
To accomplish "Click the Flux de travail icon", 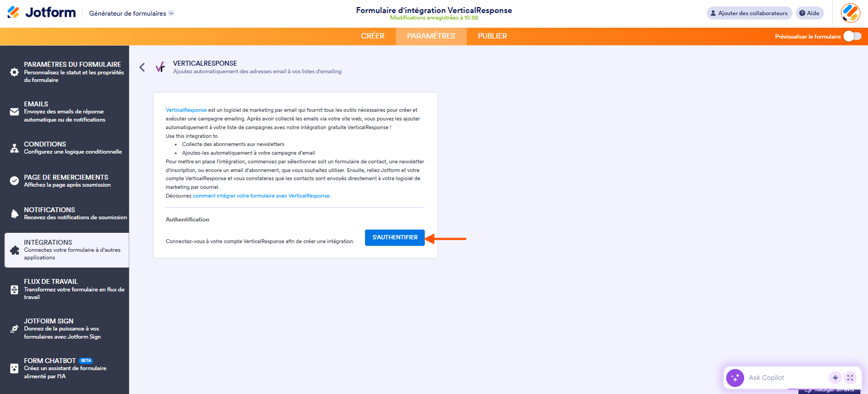I will (15, 290).
